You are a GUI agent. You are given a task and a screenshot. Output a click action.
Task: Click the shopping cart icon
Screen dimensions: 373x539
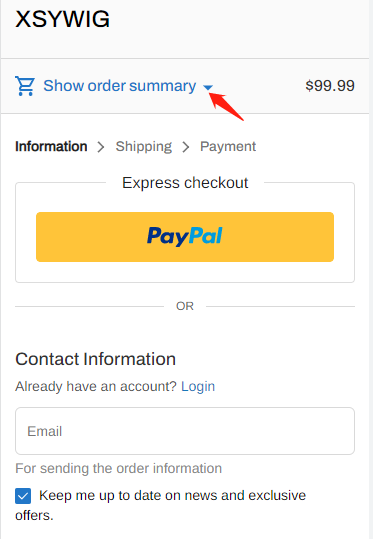pos(25,86)
